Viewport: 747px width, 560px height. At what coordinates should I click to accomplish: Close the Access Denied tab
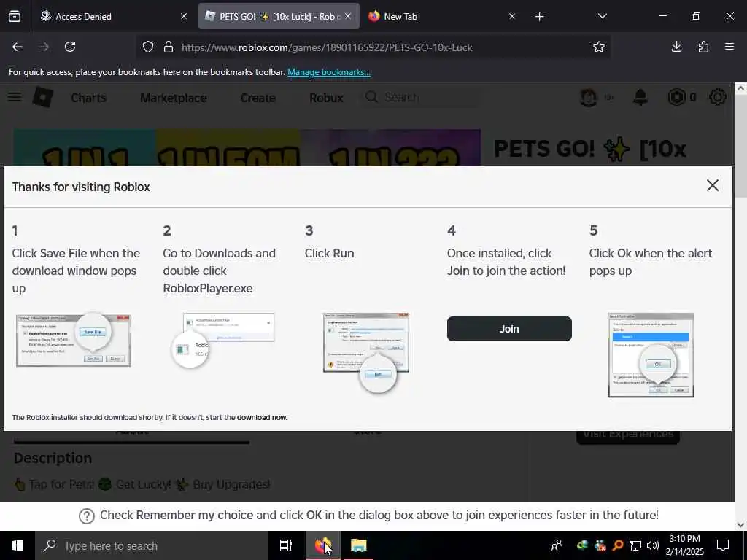[x=184, y=16]
